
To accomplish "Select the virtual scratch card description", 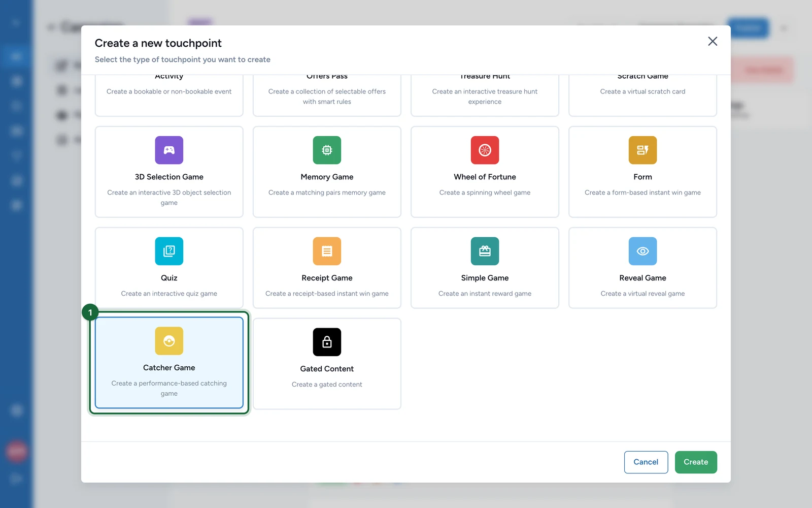I will pos(642,91).
